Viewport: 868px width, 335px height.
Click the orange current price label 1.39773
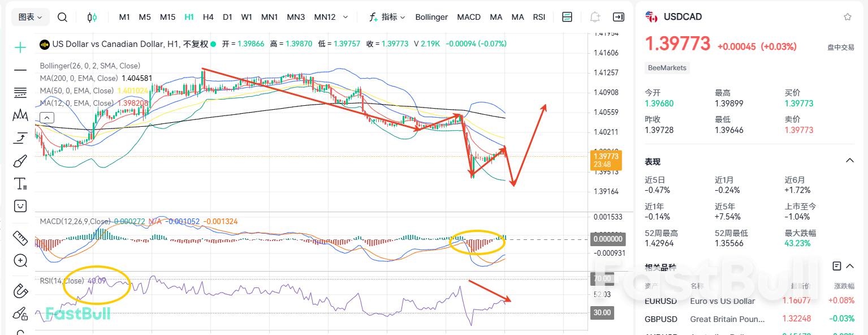[x=606, y=160]
